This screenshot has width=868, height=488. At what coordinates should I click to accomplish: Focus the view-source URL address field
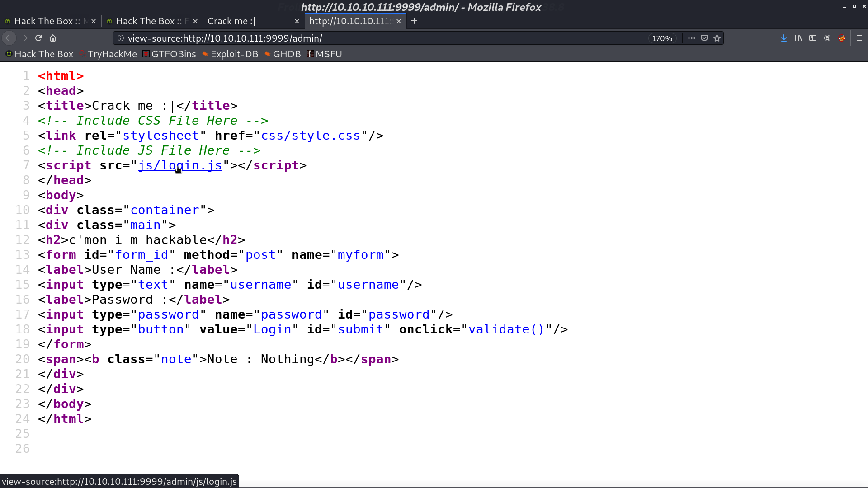coord(384,38)
